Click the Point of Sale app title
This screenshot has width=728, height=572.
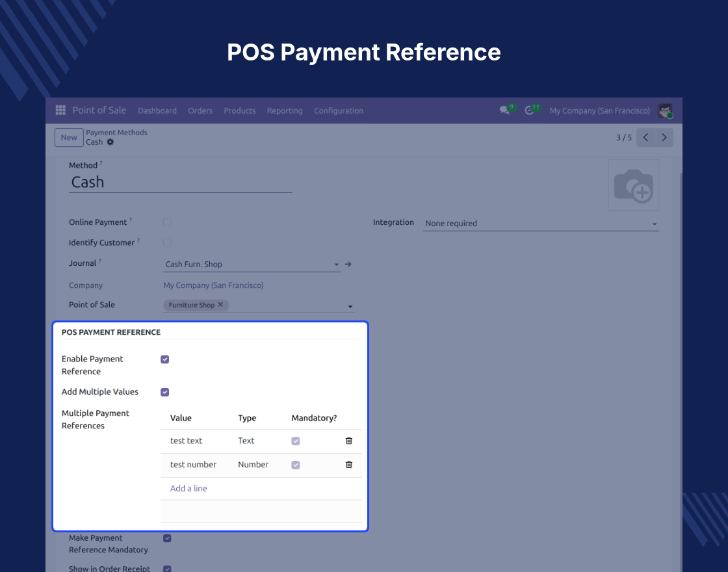(99, 110)
